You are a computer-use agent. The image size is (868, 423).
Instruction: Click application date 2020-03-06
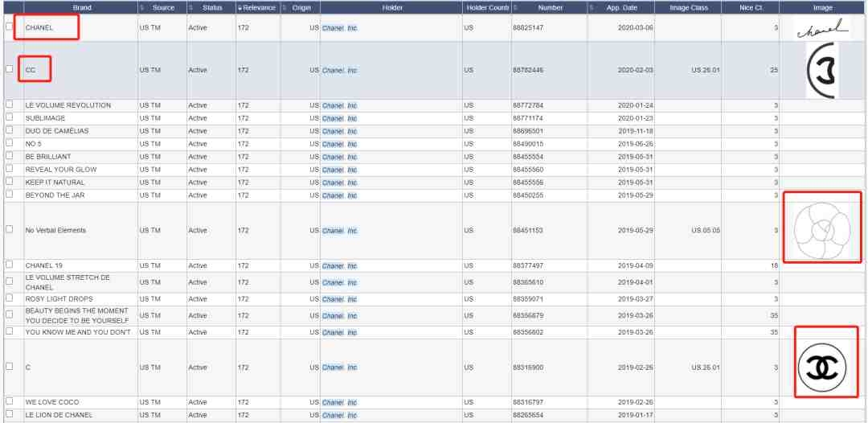click(x=636, y=27)
